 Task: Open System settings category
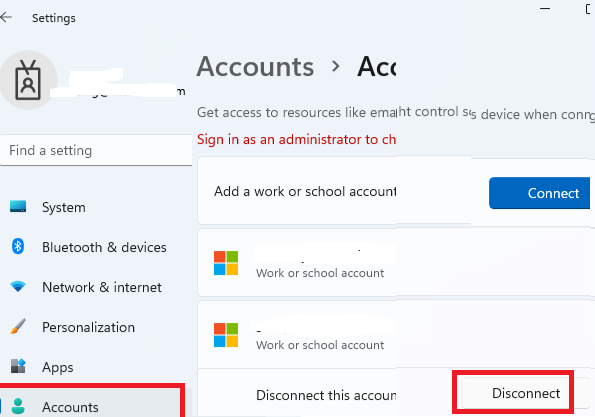coord(64,208)
